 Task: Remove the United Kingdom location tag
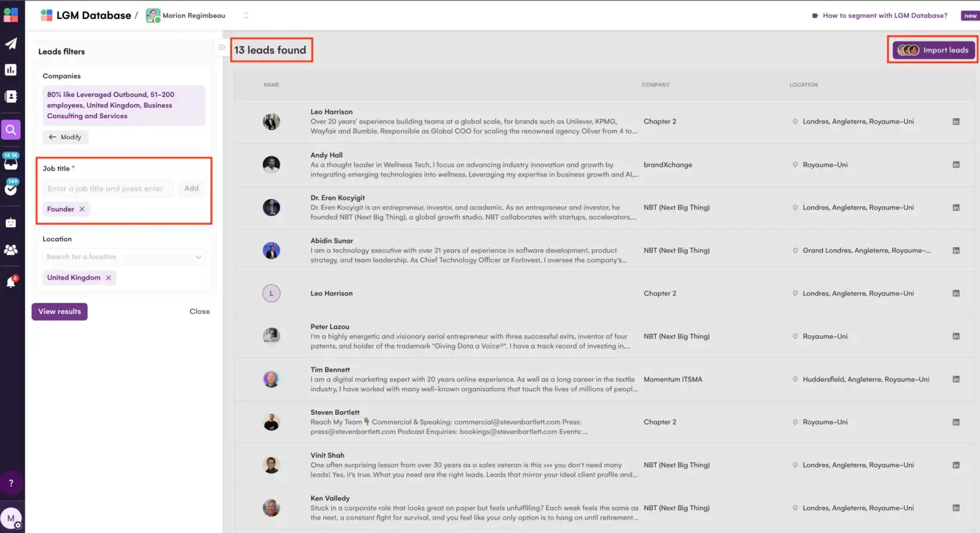[108, 278]
